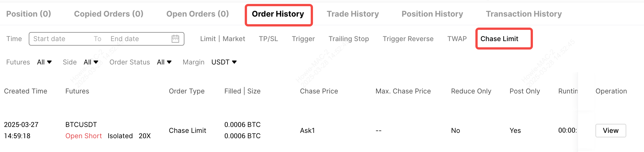This screenshot has width=644, height=152.
Task: Open the Side filter dropdown
Action: [91, 62]
